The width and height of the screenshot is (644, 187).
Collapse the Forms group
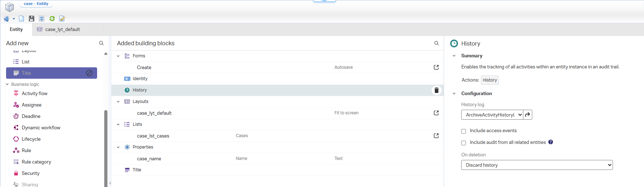pyautogui.click(x=118, y=56)
